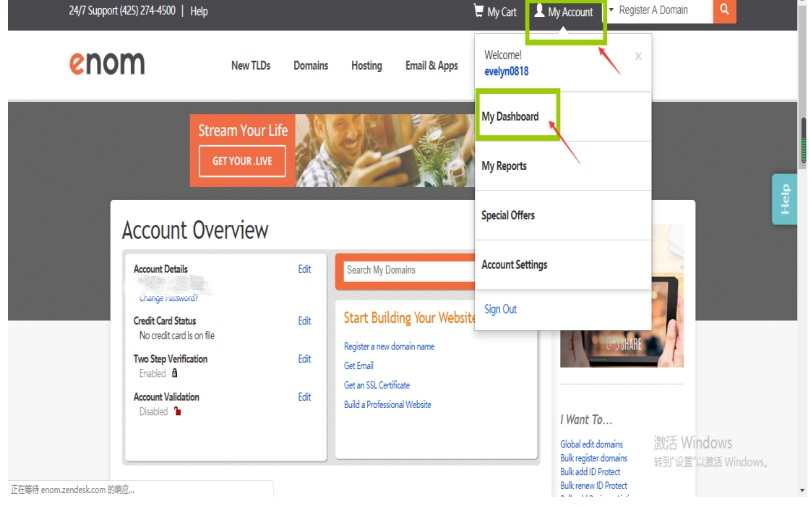Edit the Credit Card Status
Image resolution: width=809 pixels, height=507 pixels.
pos(304,321)
